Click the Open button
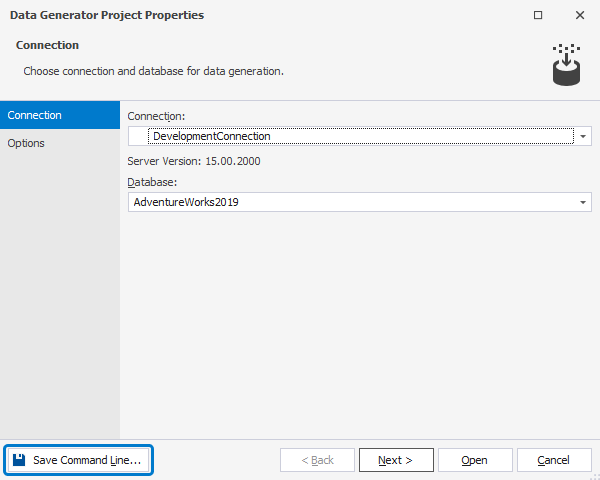This screenshot has width=600, height=480. point(474,460)
